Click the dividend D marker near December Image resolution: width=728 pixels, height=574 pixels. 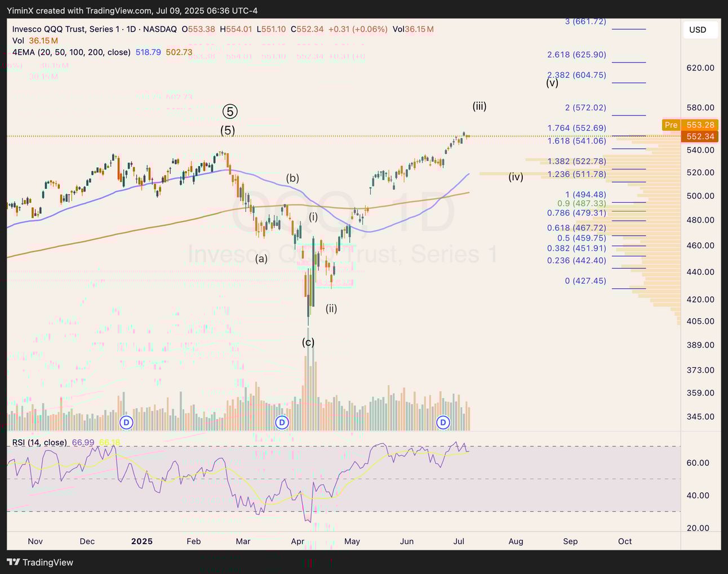click(126, 422)
